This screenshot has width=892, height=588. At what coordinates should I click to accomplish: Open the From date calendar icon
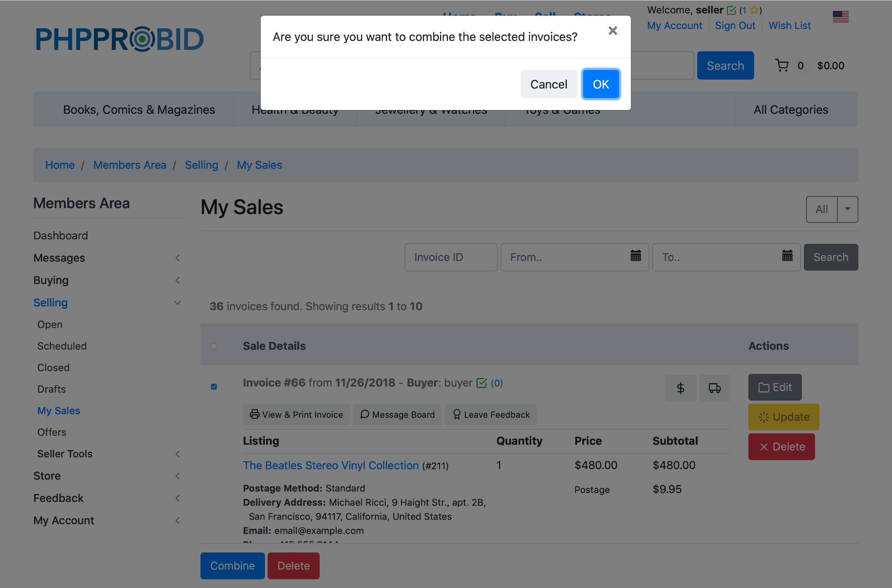636,256
